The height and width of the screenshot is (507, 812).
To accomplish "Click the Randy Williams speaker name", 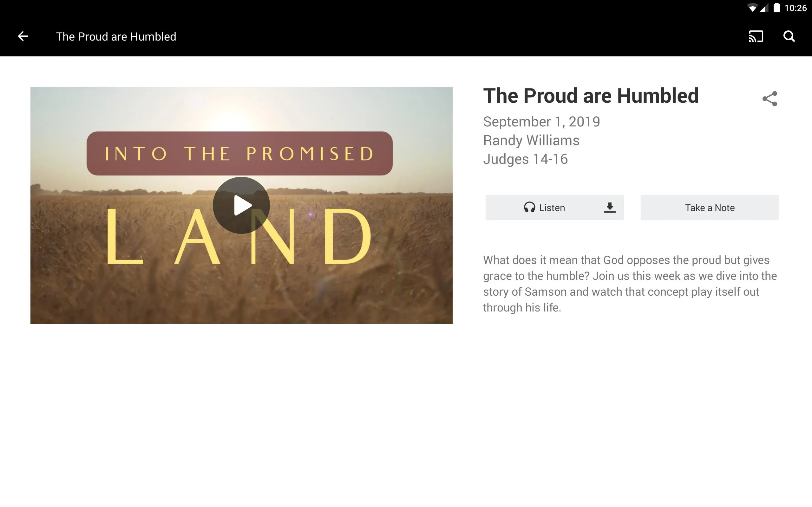I will [531, 140].
